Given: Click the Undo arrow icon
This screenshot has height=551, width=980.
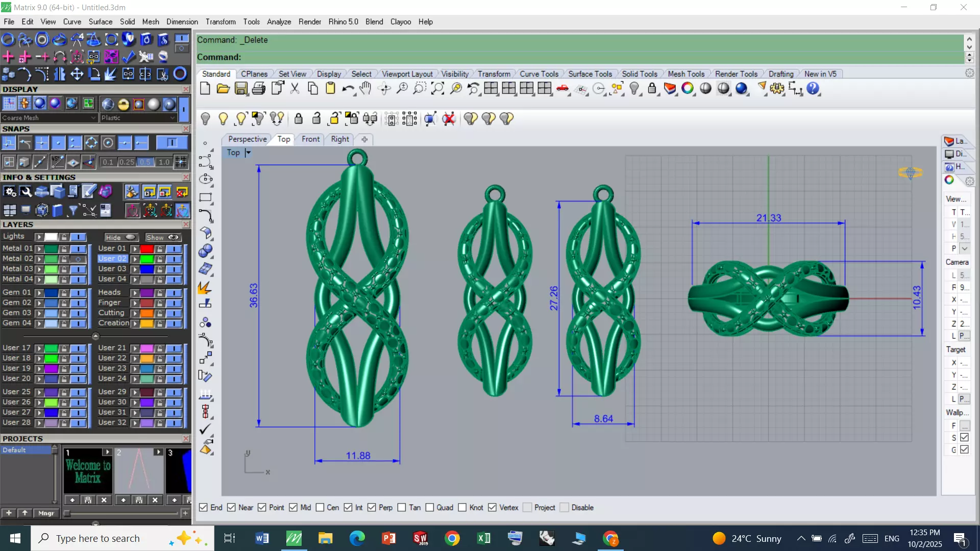Looking at the screenshot, I should (x=348, y=89).
